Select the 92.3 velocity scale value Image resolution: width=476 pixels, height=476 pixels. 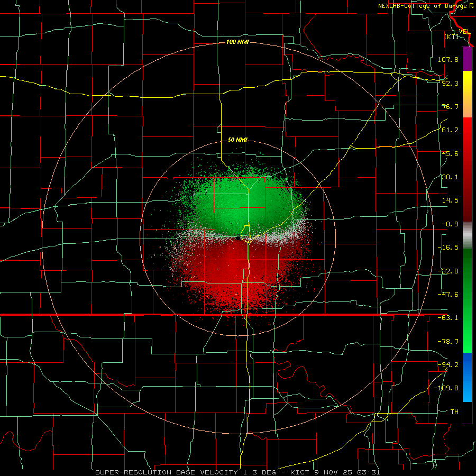tap(450, 83)
